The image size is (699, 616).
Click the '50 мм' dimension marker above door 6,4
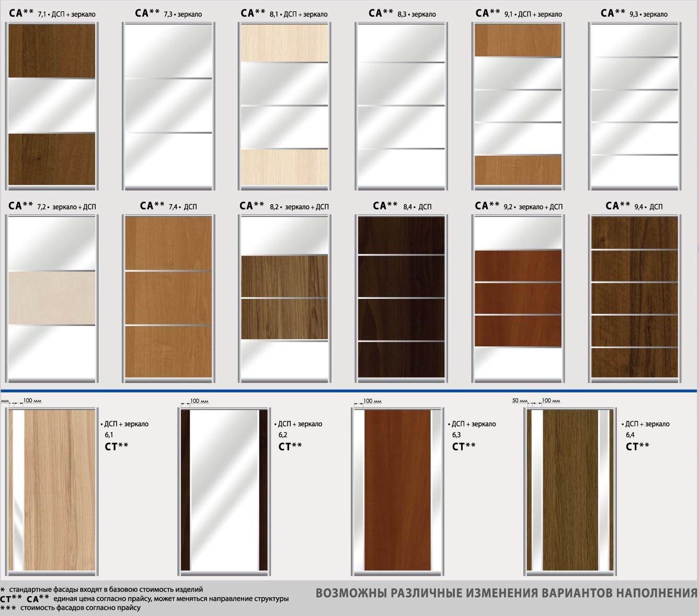point(519,401)
